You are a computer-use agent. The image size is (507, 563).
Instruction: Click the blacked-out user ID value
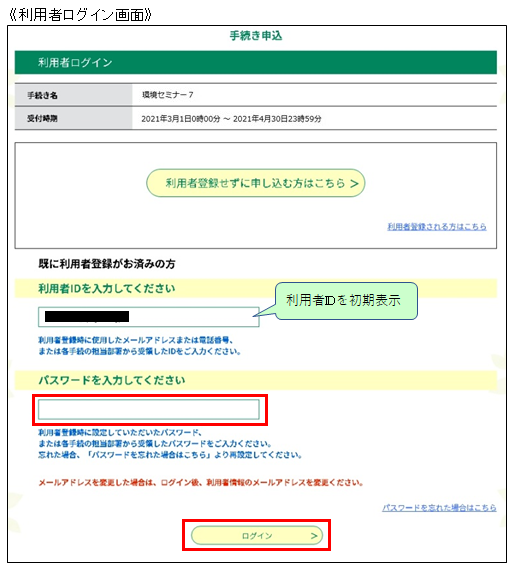pyautogui.click(x=87, y=316)
